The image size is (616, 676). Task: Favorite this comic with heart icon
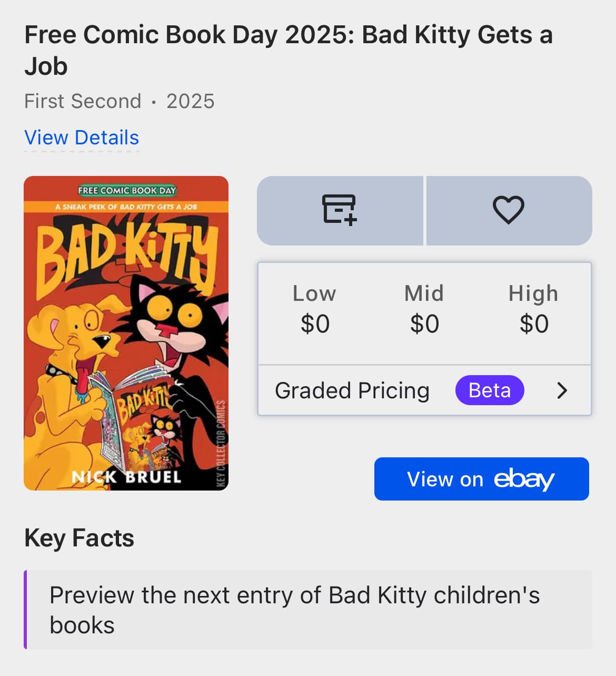509,210
